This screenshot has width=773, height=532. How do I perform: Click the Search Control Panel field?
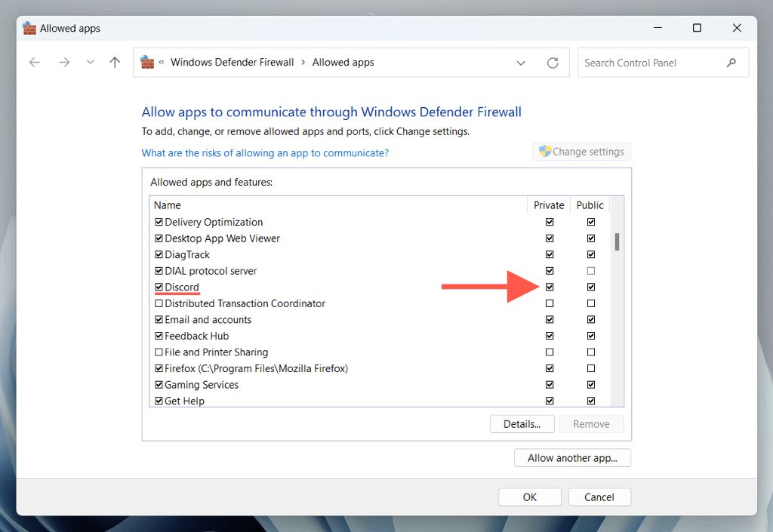(649, 63)
